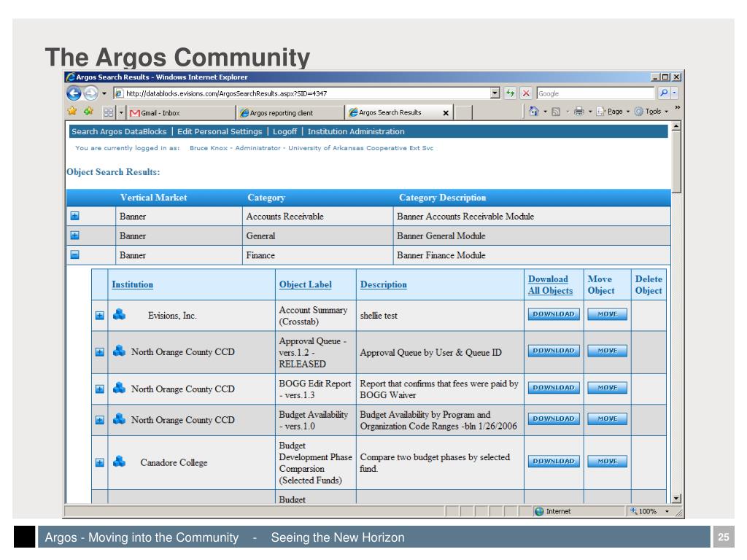Viewport: 747px width, 560px height.
Task: Click the browser Back arrow button
Action: coord(74,93)
